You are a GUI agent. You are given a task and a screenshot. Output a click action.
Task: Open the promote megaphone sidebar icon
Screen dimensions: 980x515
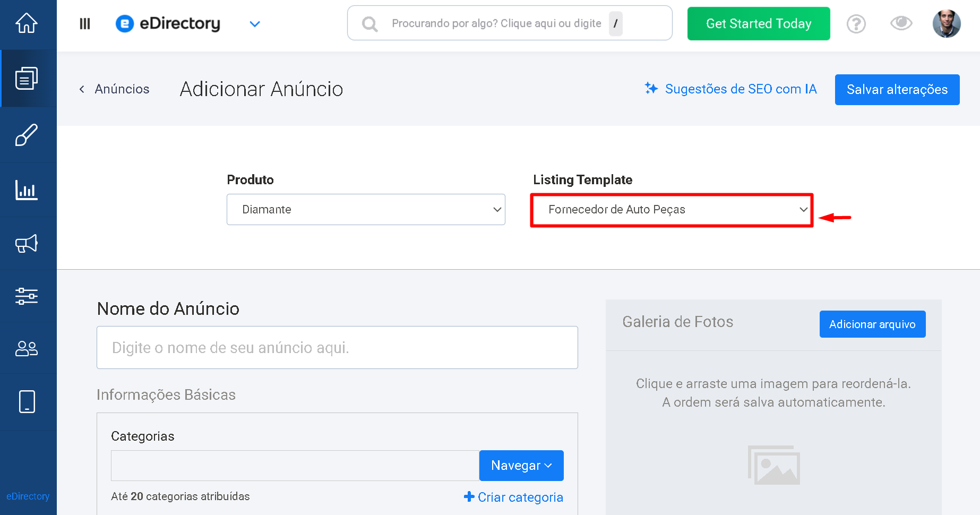[x=27, y=244]
